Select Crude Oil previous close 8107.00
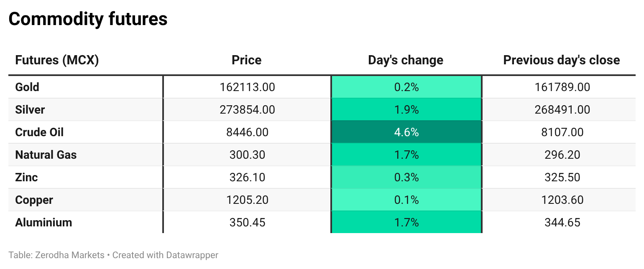 562,132
